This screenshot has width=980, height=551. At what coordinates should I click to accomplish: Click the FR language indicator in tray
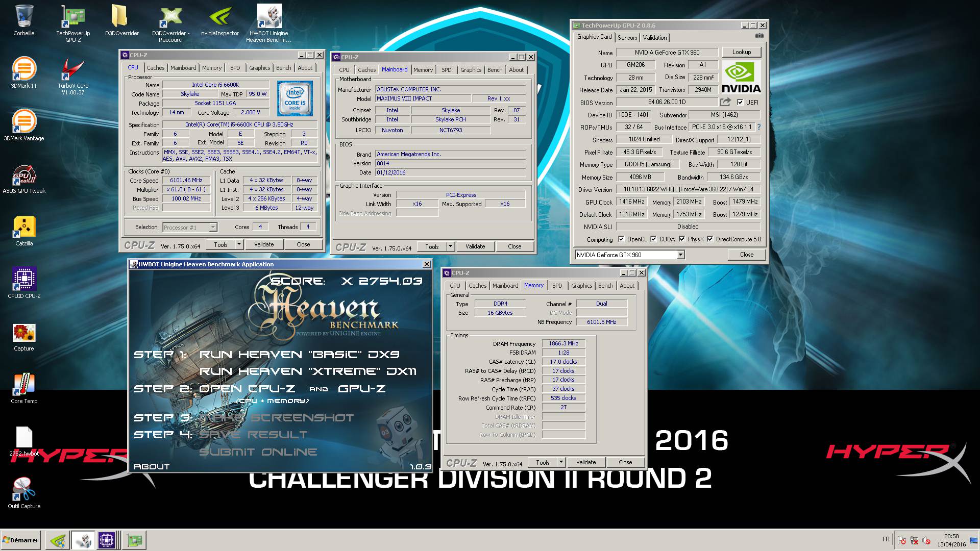click(x=886, y=539)
